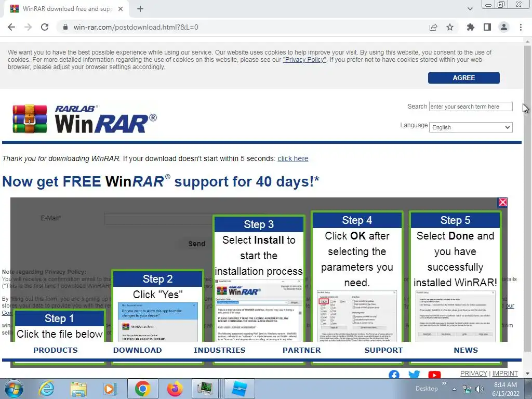The width and height of the screenshot is (532, 399).
Task: Open the Chrome profile avatar
Action: pos(504,27)
